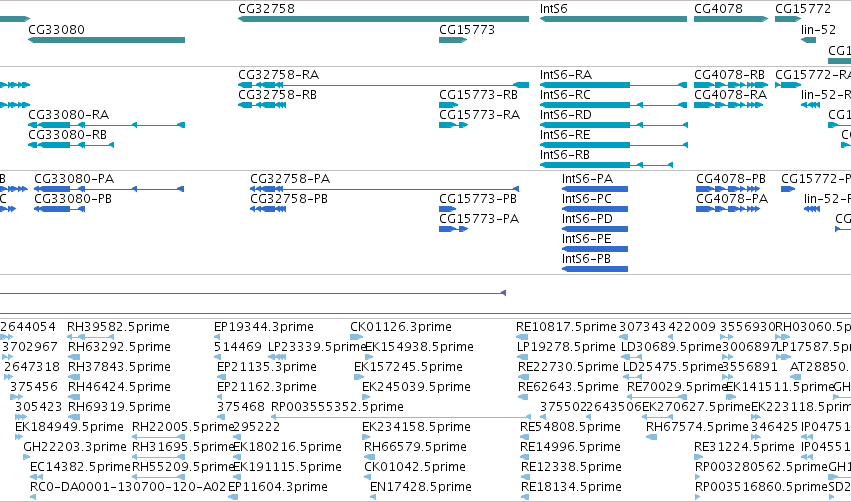Click EST EK234158.5prime
The width and height of the screenshot is (851, 502).
point(416,428)
